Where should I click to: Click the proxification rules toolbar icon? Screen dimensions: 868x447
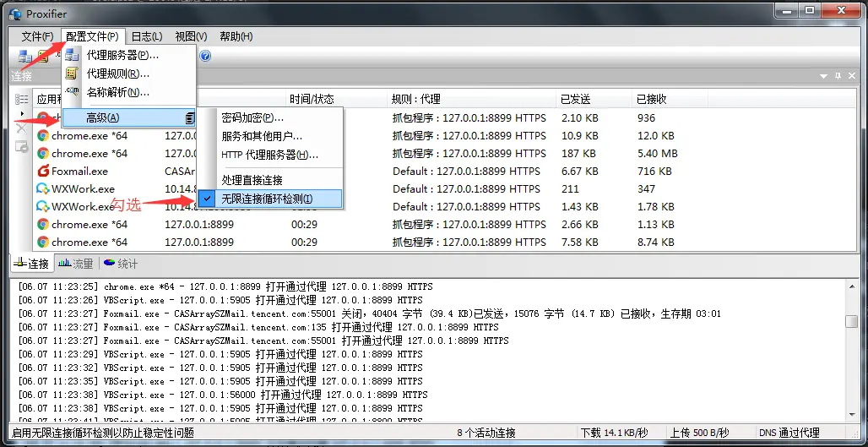(42, 56)
